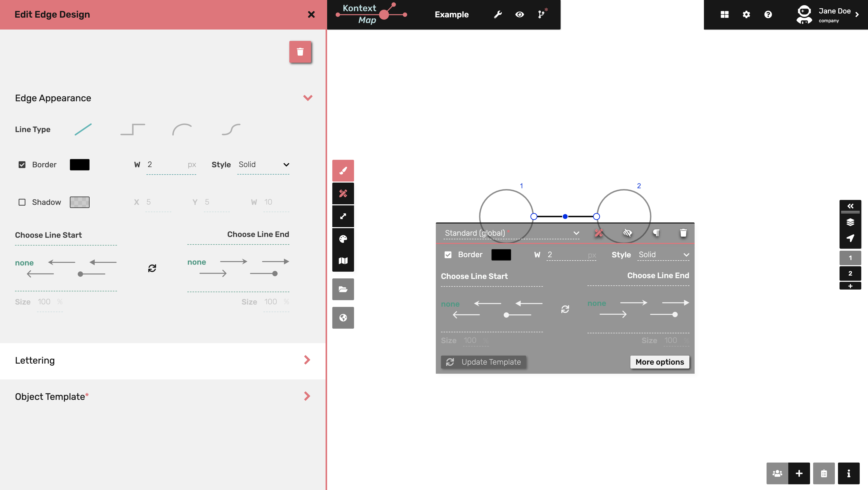Open the clipboard button
The width and height of the screenshot is (868, 490).
(x=824, y=473)
